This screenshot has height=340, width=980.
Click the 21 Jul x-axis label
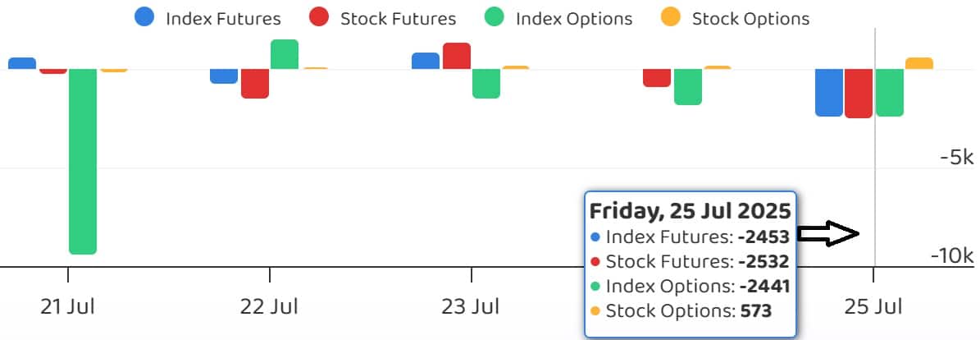pos(68,307)
